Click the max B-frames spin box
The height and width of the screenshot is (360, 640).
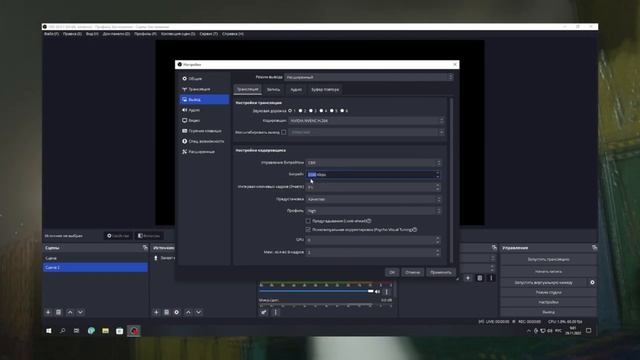pos(373,252)
